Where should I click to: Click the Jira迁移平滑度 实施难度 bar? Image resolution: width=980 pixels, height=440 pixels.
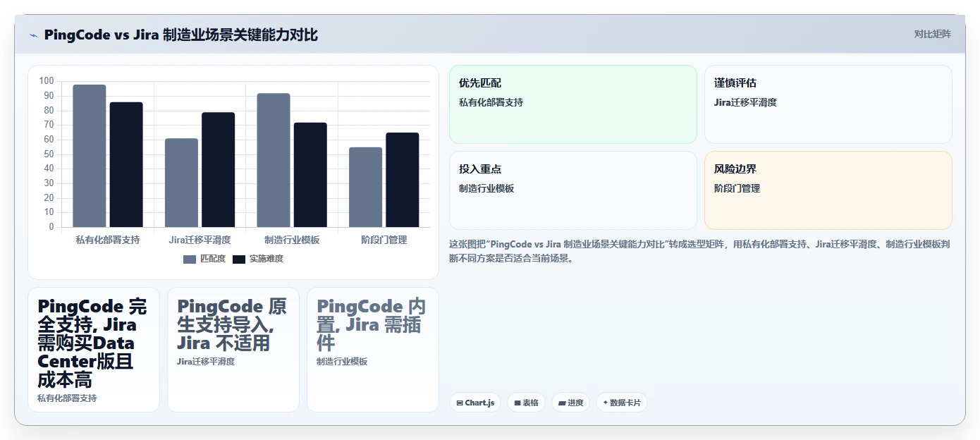pos(219,169)
